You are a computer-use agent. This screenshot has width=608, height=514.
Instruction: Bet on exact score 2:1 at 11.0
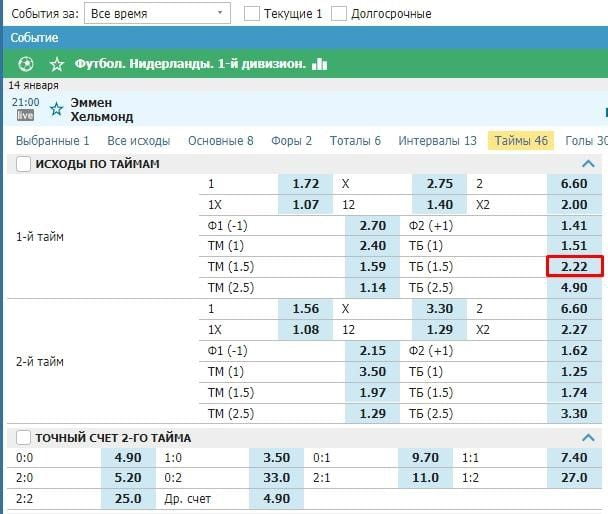pos(425,478)
